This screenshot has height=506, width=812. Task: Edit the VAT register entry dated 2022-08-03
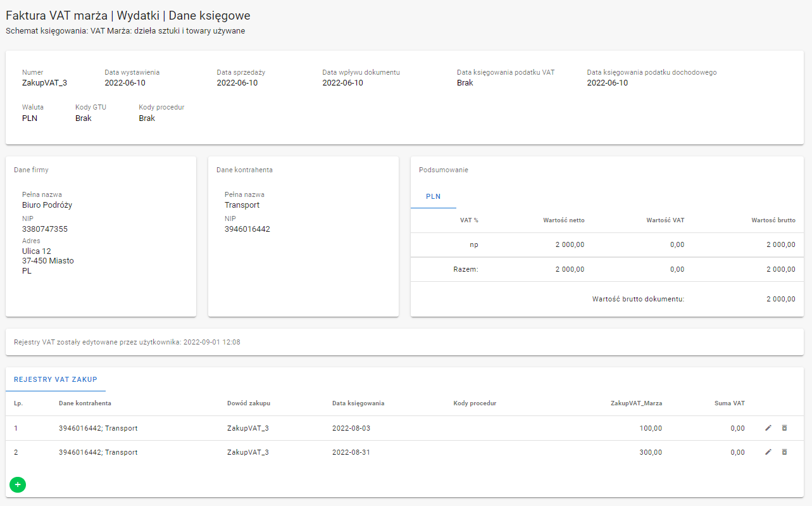(x=768, y=428)
